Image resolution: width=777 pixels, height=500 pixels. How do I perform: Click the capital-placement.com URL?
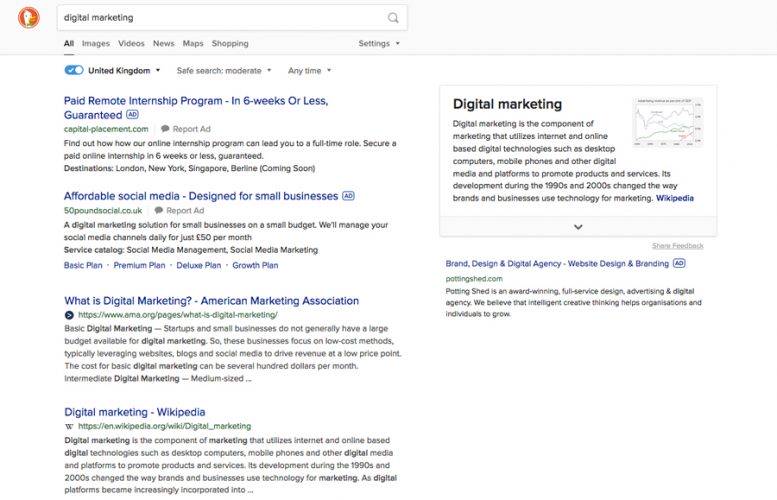click(106, 129)
